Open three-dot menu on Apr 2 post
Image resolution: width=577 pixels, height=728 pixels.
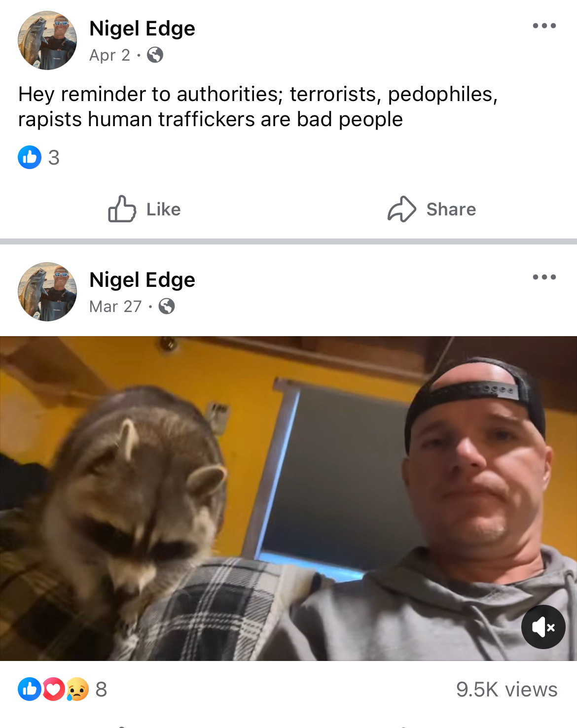[x=544, y=26]
